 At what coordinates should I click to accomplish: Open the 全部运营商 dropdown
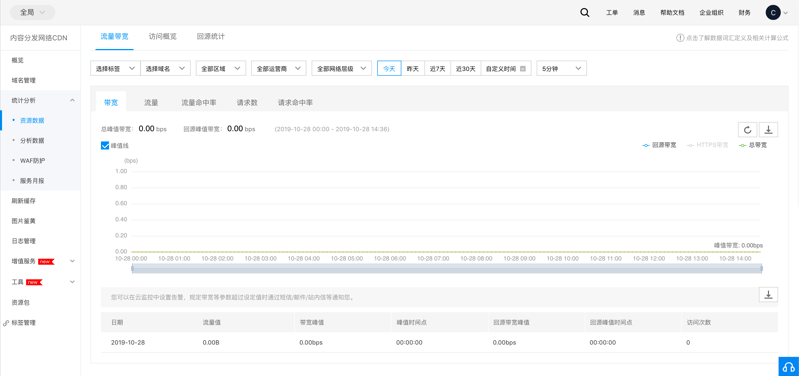click(279, 68)
